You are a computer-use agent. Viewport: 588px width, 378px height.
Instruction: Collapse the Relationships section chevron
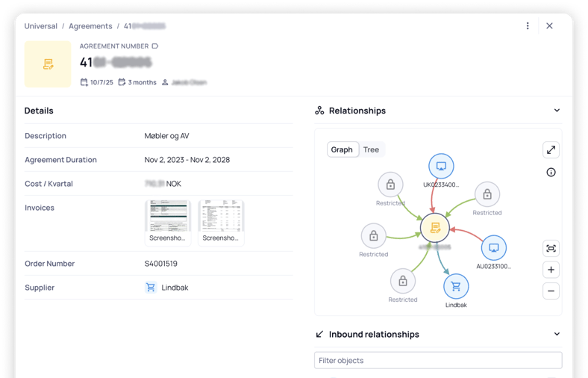tap(557, 111)
